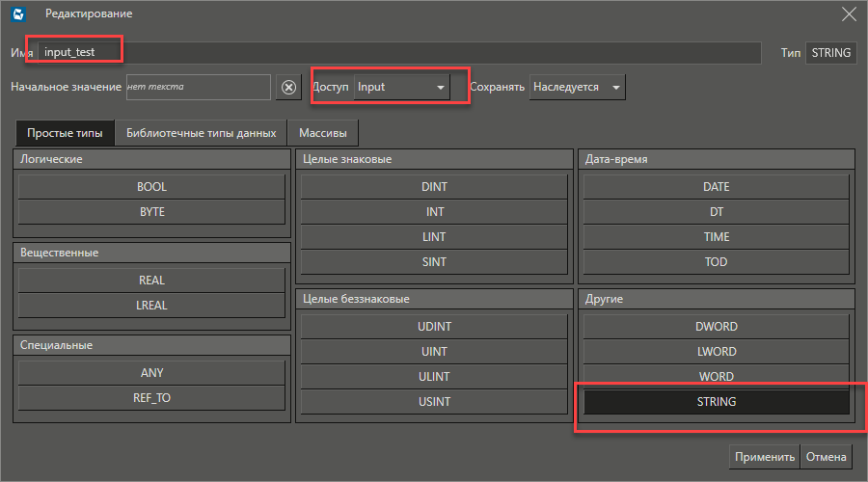Choose the USINT unsigned type

434,402
